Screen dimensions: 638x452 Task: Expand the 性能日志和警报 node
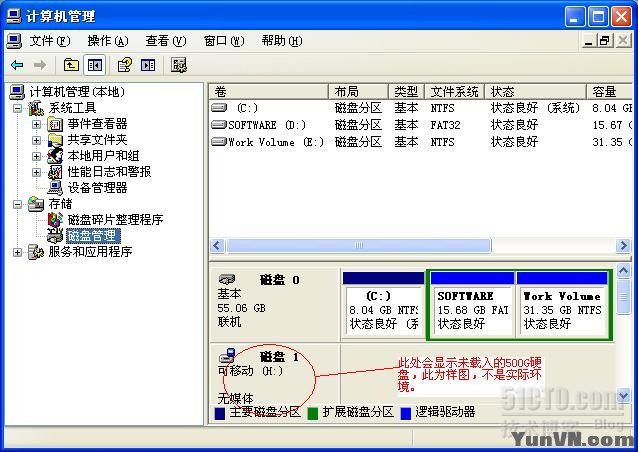[36, 172]
